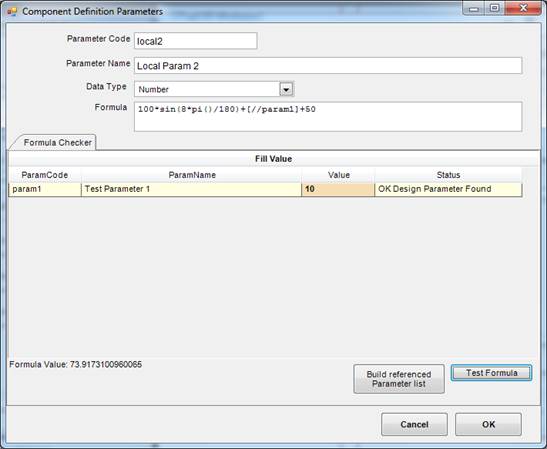547x449 pixels.
Task: Switch to the Formula Checker tab
Action: pos(58,142)
